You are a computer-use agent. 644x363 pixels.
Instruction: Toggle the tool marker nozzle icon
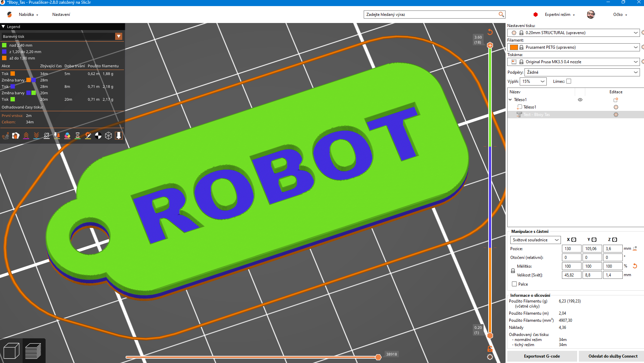119,136
